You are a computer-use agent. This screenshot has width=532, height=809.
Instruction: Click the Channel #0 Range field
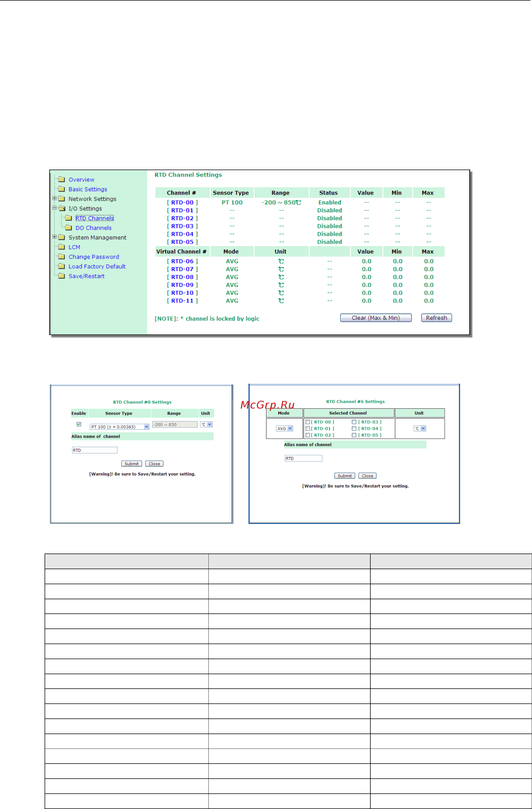(175, 424)
